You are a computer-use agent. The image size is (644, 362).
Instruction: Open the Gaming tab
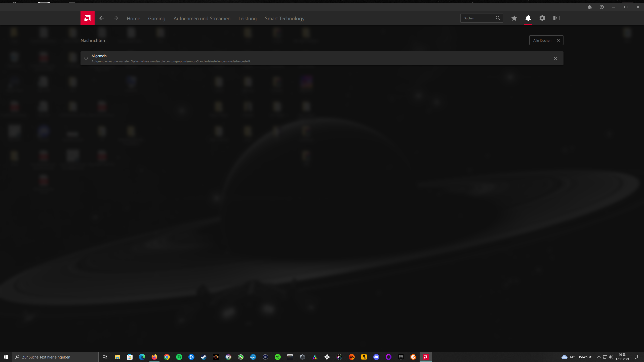click(156, 18)
